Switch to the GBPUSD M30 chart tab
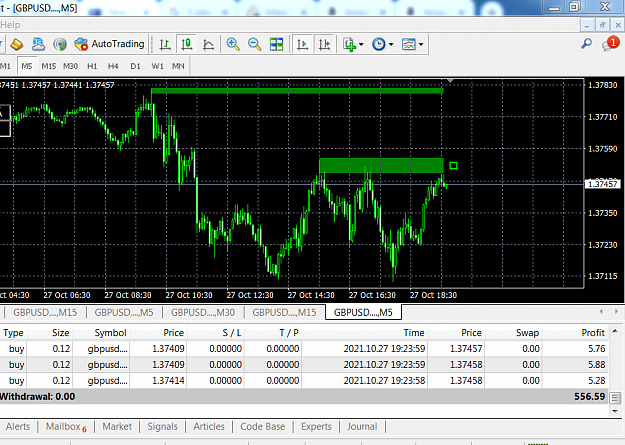Screen dimensions: 625x445 (203, 313)
